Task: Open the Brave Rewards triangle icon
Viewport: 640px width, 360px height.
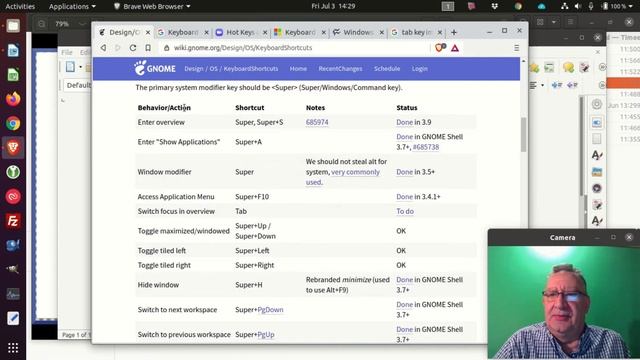Action: pyautogui.click(x=455, y=48)
